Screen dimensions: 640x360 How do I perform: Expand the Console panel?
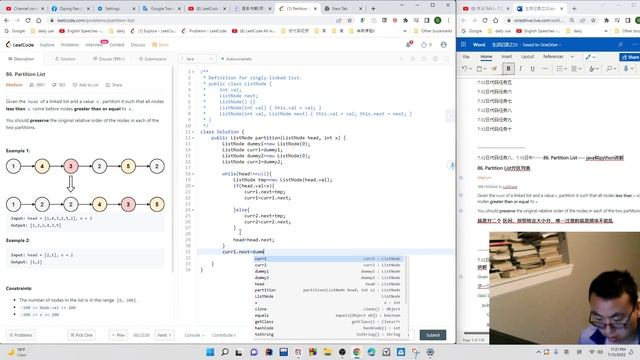point(194,335)
